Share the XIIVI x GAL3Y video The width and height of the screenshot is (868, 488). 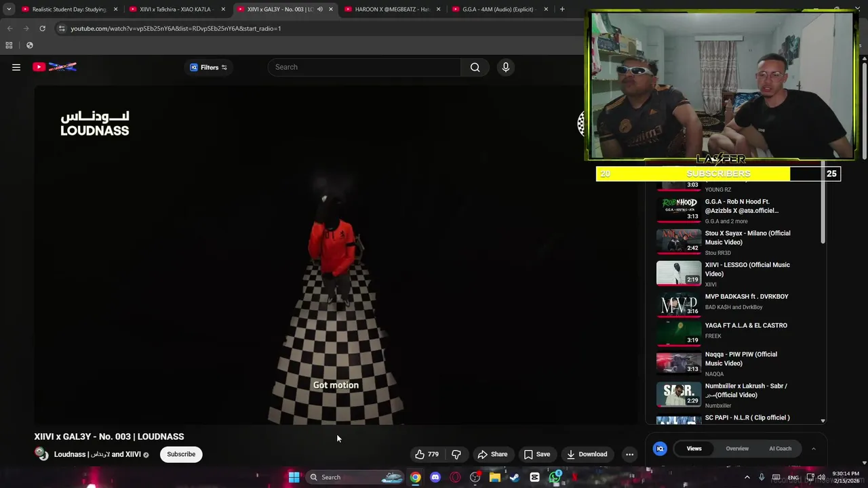point(492,454)
